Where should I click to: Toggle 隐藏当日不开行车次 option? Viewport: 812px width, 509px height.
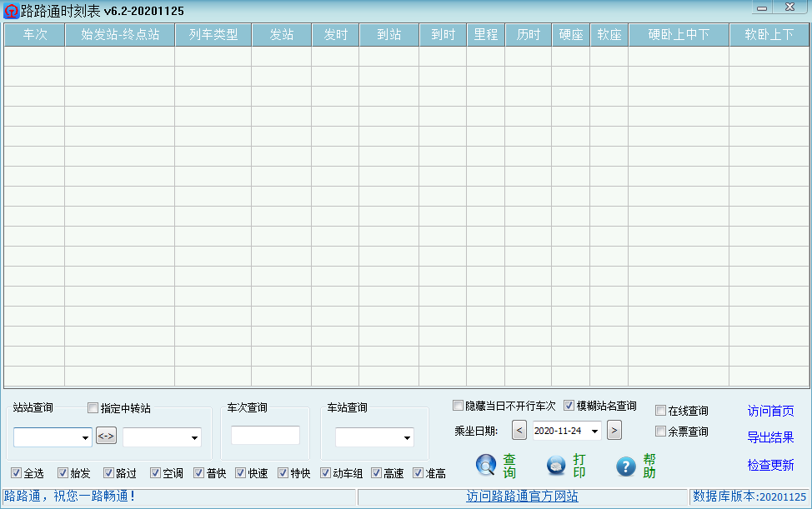(458, 406)
